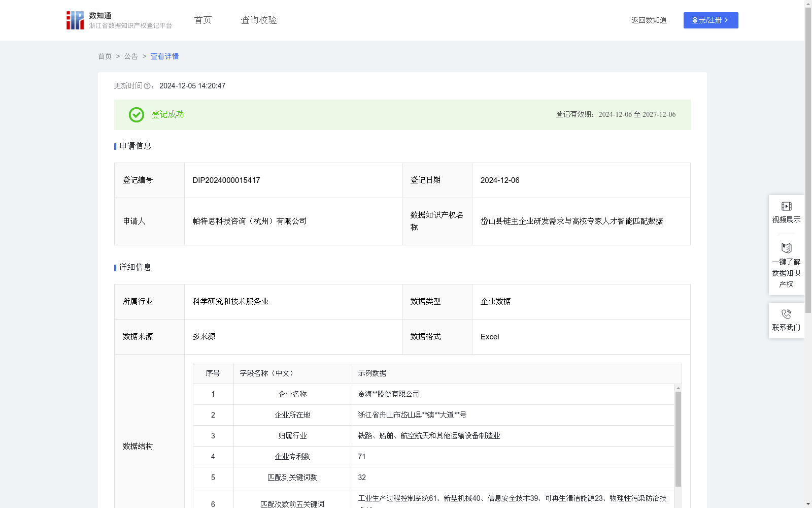Image resolution: width=812 pixels, height=508 pixels.
Task: Click the 联系我们 phone icon
Action: 786,314
